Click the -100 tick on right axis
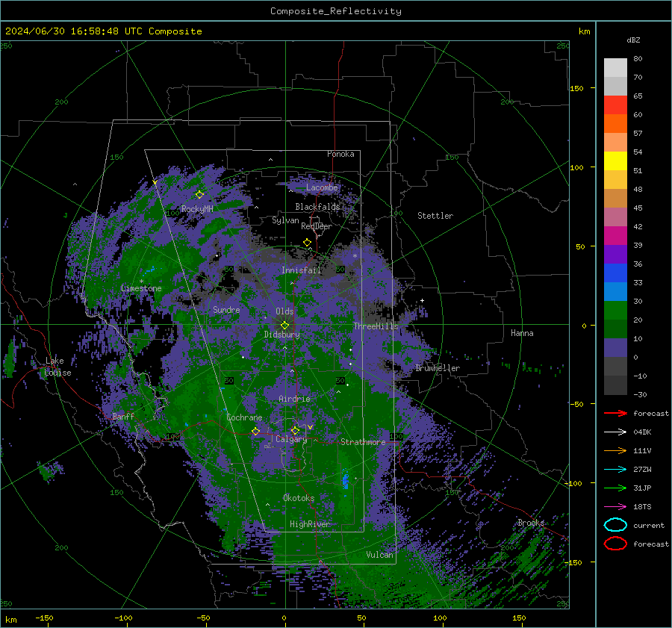The height and width of the screenshot is (628, 672). coord(574,483)
